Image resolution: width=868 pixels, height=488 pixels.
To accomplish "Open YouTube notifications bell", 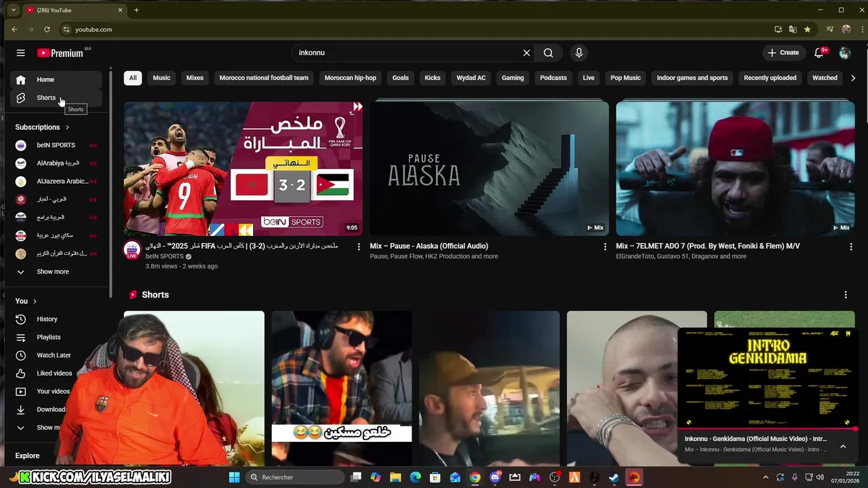I will coord(819,53).
